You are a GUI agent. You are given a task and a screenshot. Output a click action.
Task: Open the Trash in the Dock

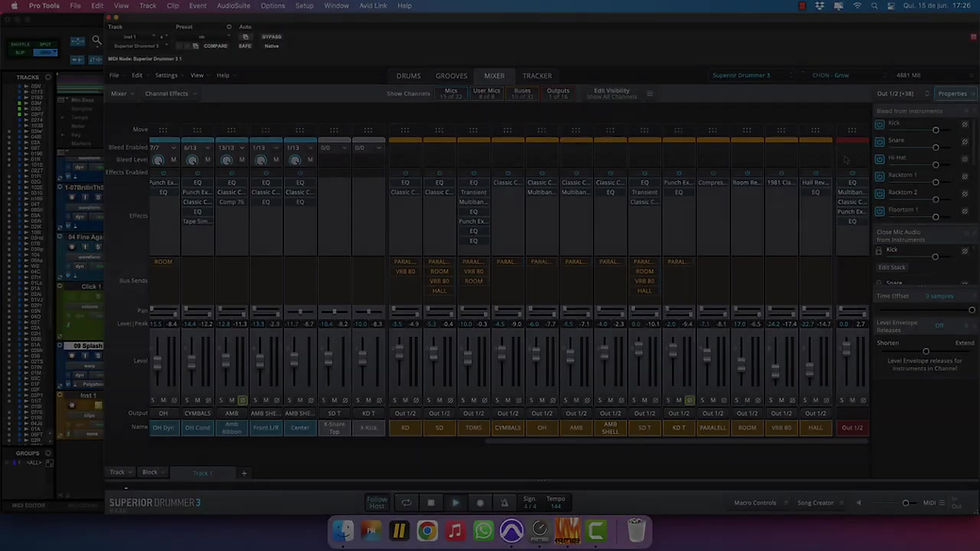pyautogui.click(x=636, y=531)
